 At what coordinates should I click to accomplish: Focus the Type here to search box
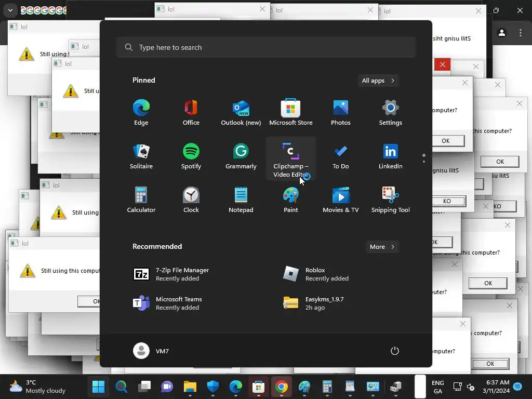[x=266, y=47]
